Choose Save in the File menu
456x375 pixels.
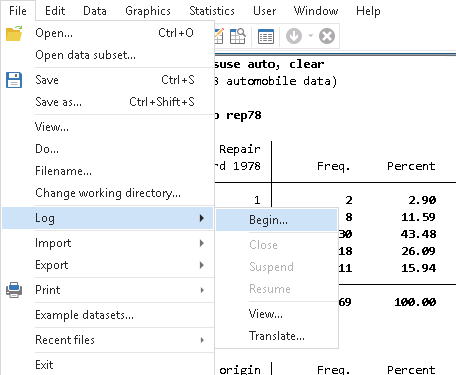coord(108,80)
